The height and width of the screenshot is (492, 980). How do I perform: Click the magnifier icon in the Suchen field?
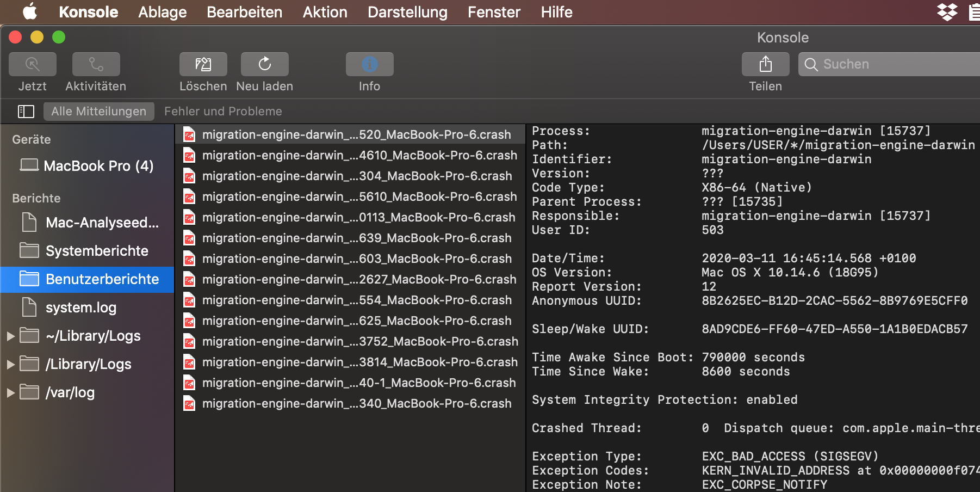point(811,64)
